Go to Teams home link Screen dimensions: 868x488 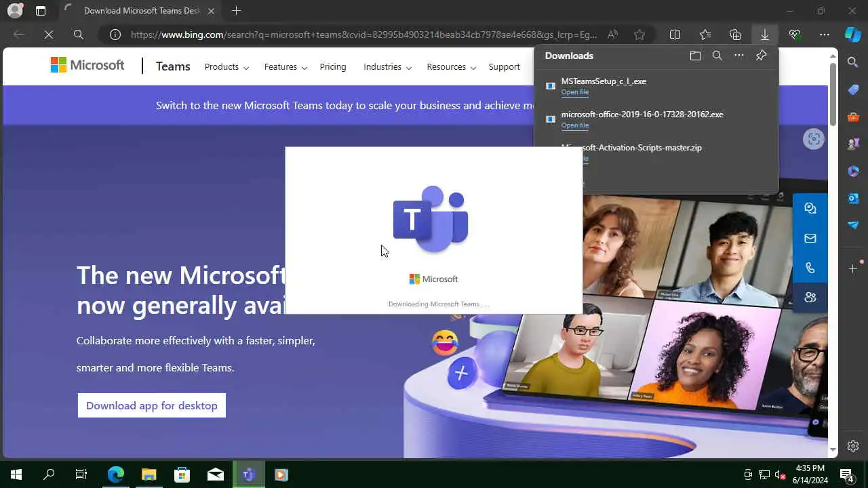click(x=173, y=66)
